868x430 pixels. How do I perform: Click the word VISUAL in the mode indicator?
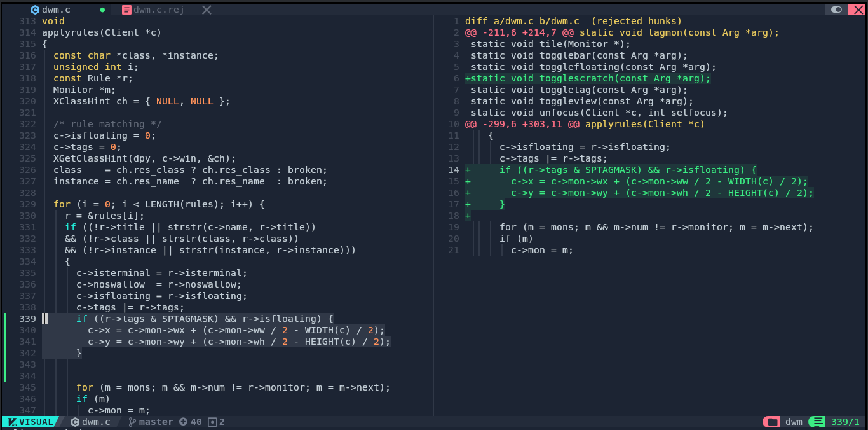pos(36,422)
